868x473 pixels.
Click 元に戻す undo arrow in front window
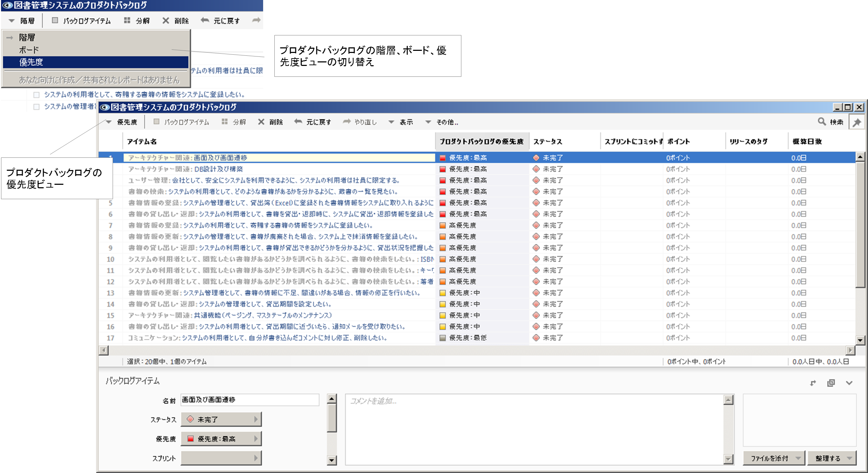[298, 121]
